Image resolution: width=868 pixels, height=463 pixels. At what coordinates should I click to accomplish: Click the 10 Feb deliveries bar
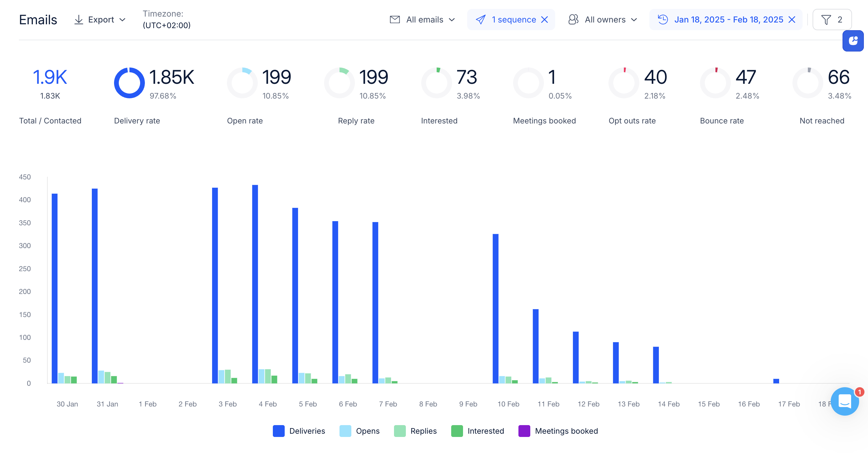[x=496, y=309]
